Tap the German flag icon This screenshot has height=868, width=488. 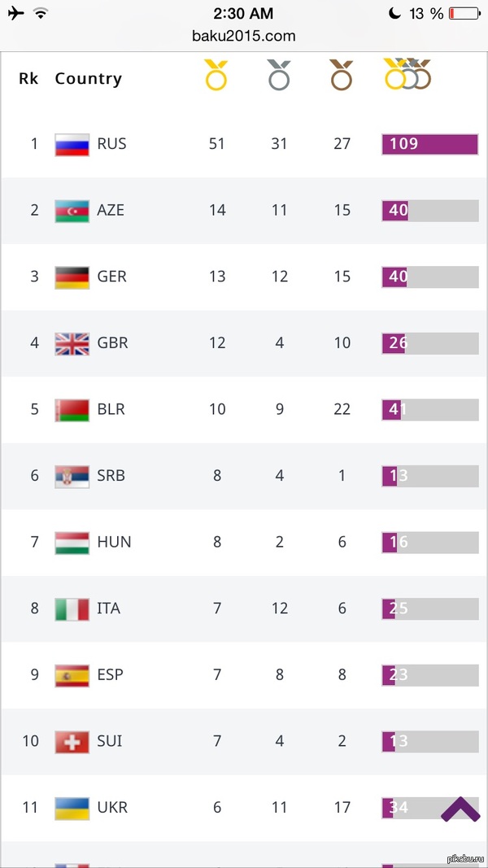tap(72, 277)
